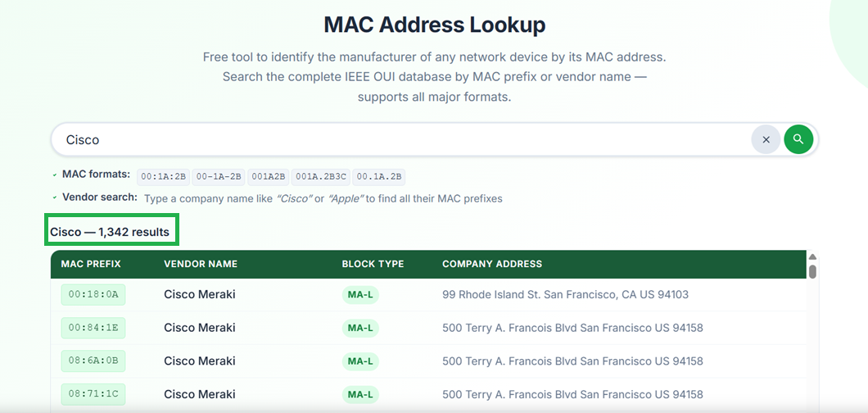
Task: Select the 001A2B format example chip
Action: (269, 177)
